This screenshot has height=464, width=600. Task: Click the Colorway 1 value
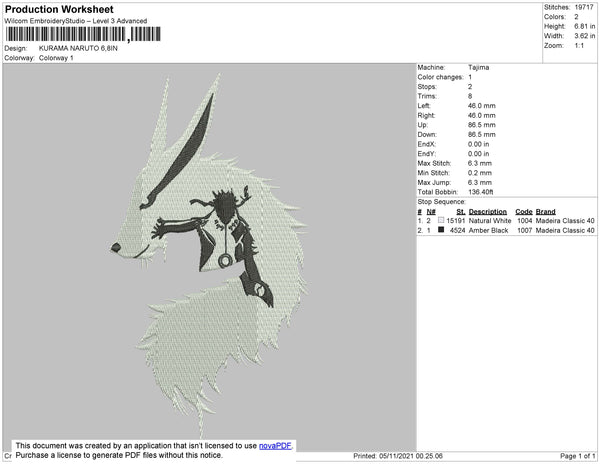tap(57, 57)
